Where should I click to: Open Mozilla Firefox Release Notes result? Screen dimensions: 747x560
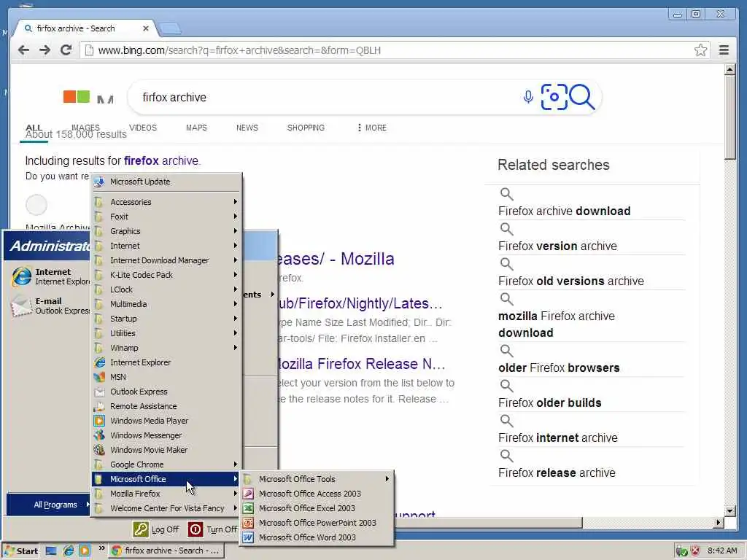[362, 365]
